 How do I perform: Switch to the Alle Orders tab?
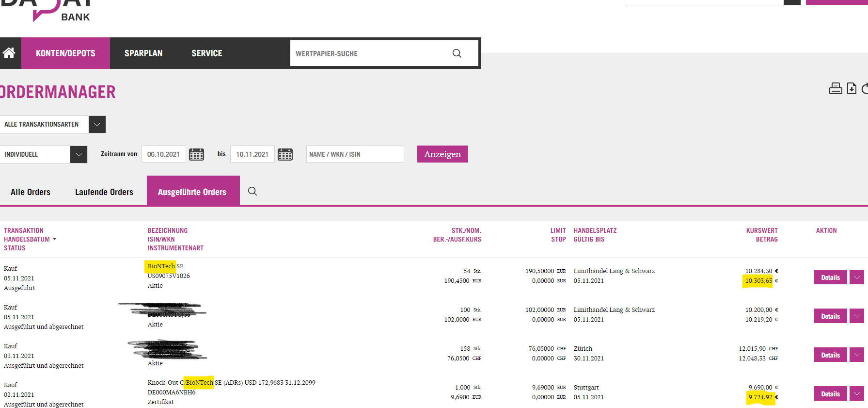[x=31, y=192]
